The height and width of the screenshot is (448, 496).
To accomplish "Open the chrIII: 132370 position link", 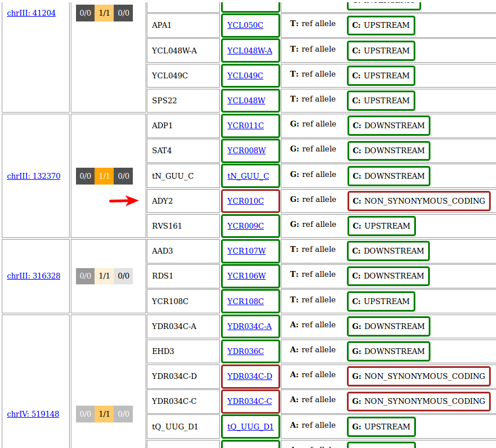I will [34, 176].
